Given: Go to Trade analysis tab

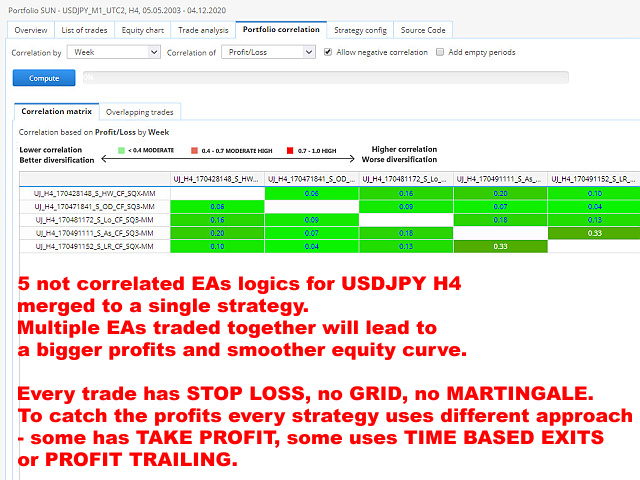Looking at the screenshot, I should coord(205,30).
